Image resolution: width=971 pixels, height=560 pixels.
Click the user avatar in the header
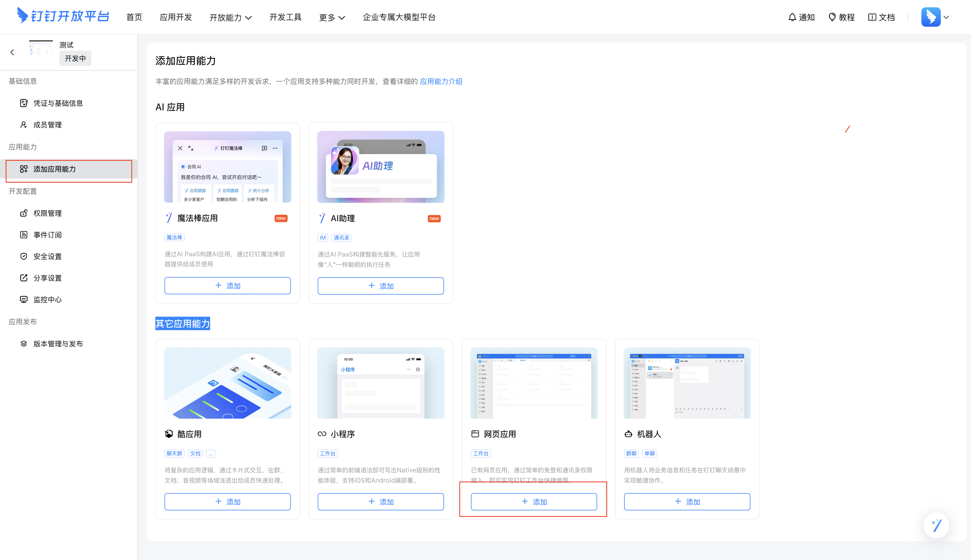point(931,17)
